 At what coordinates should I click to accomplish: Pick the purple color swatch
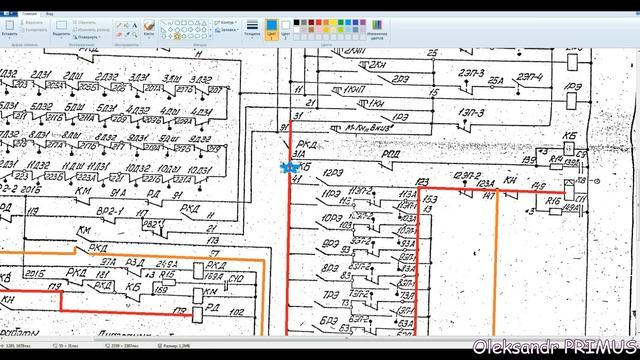tap(363, 22)
